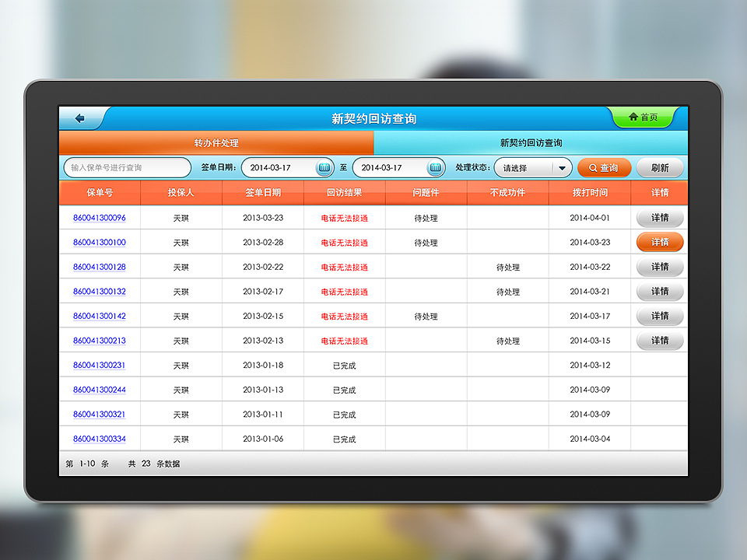Switch to the 新契约回访查询 tab

coord(531,143)
